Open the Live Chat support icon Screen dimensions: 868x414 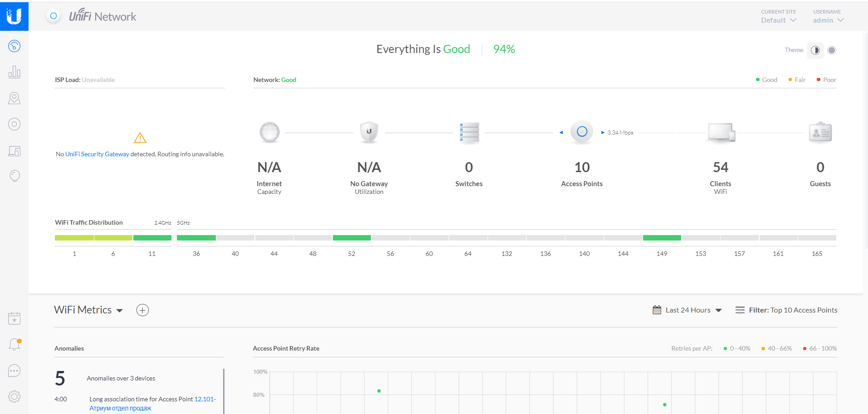15,371
